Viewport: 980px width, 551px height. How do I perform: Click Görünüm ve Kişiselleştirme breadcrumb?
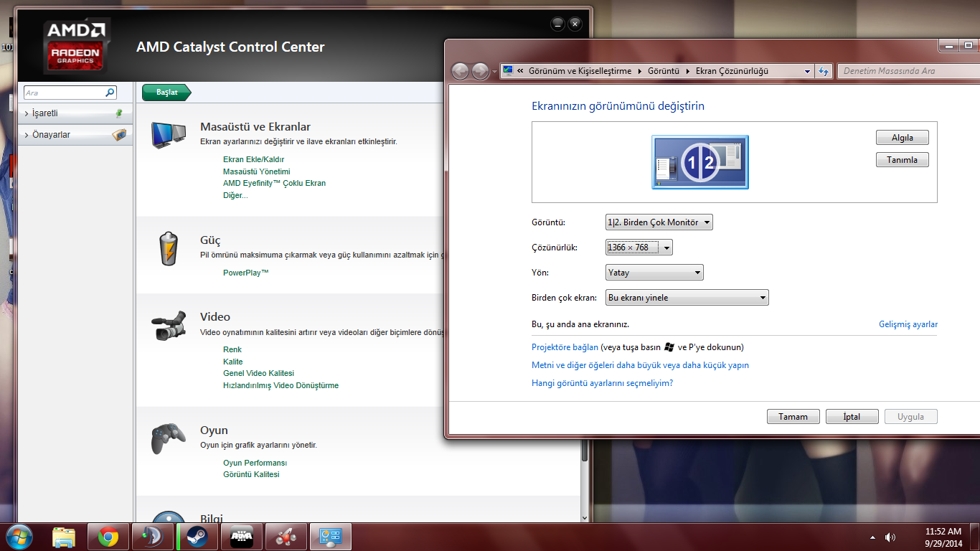580,71
